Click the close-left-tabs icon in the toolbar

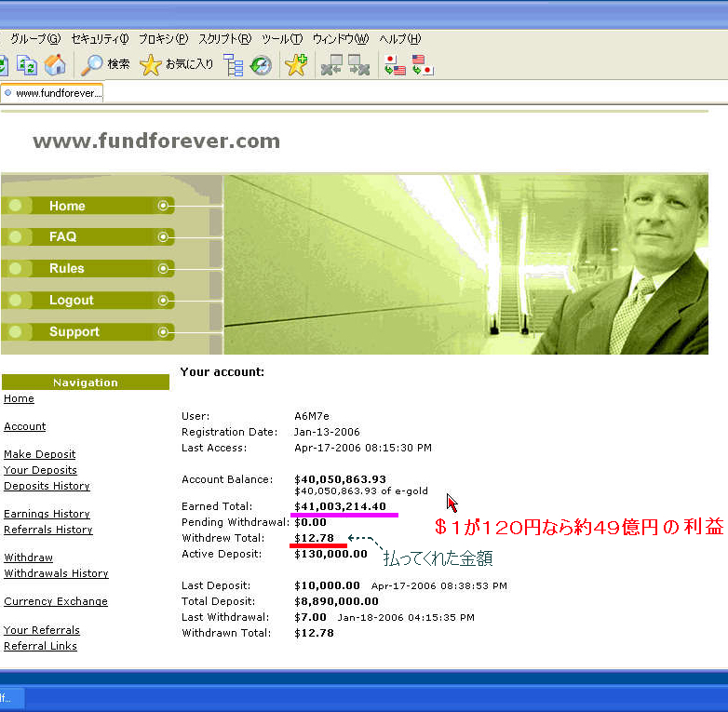[332, 65]
